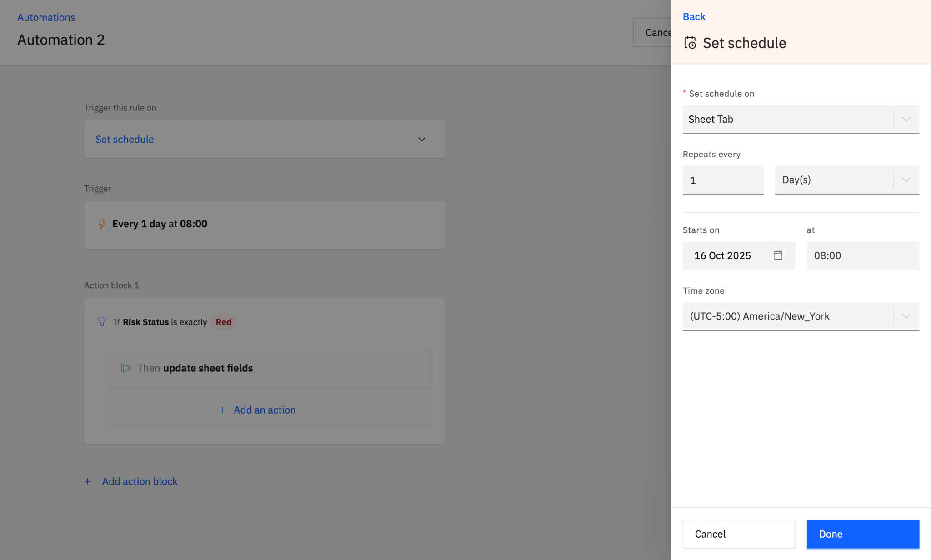The width and height of the screenshot is (931, 560).
Task: Open the Day(s) repeat unit dropdown
Action: [906, 180]
